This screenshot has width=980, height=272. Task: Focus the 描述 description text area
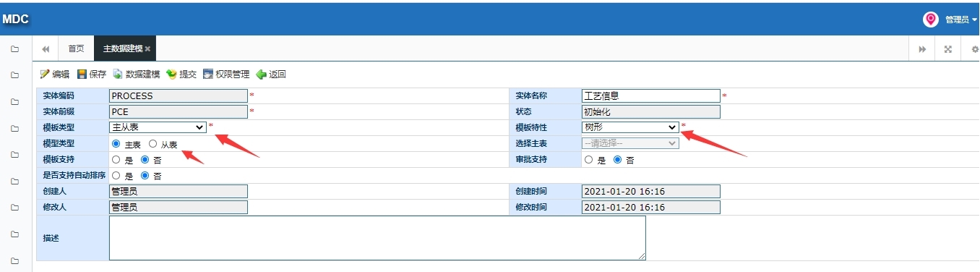click(377, 238)
